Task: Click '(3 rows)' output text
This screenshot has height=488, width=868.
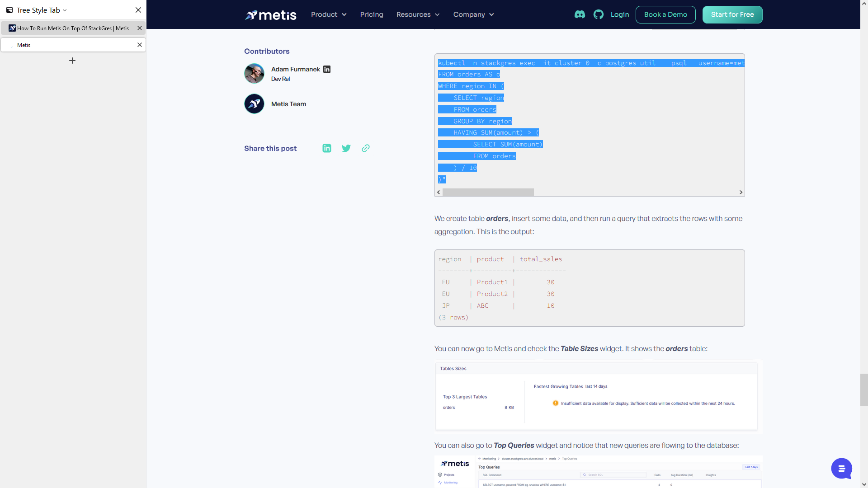Action: 453,317
